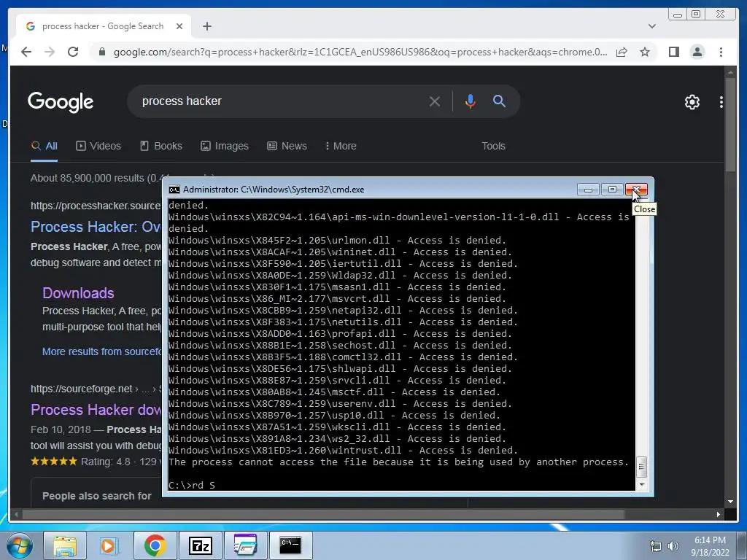
Task: Open the Process Hacker download result
Action: 96,410
